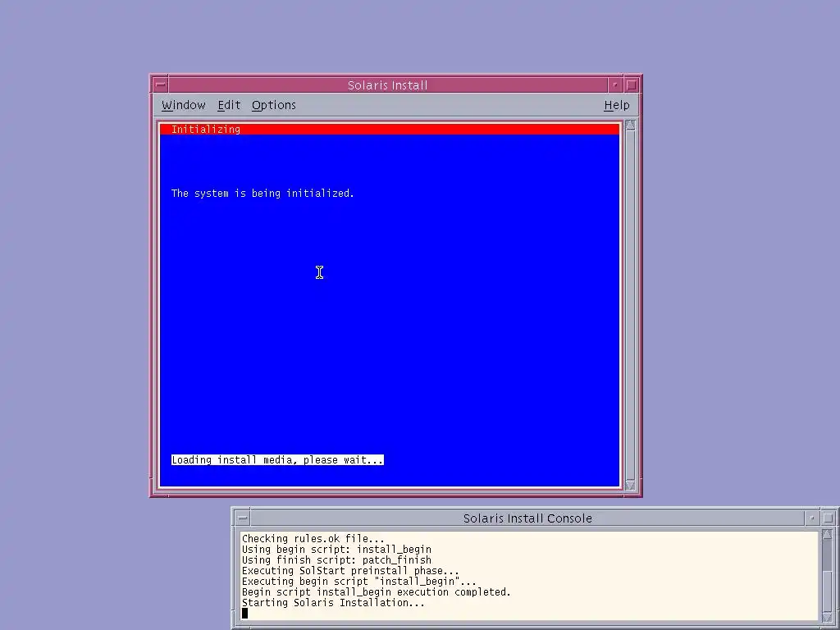The width and height of the screenshot is (840, 630).
Task: Minimize the Solaris Install Console window
Action: 812,518
